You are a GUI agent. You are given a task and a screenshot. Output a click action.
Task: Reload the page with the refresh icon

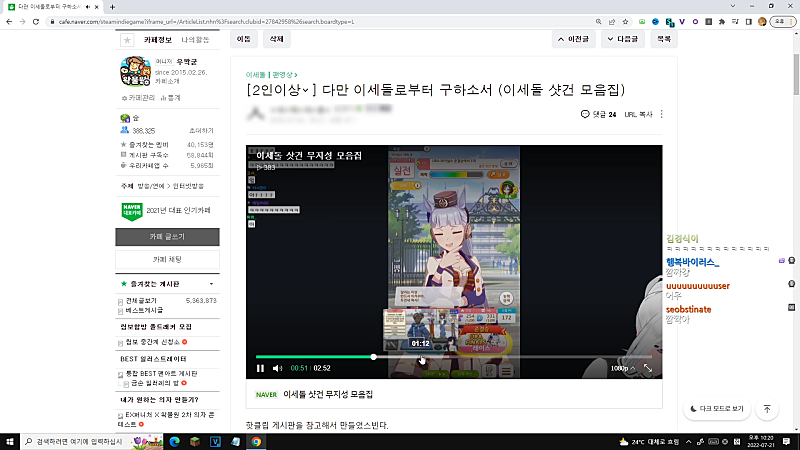tap(36, 22)
